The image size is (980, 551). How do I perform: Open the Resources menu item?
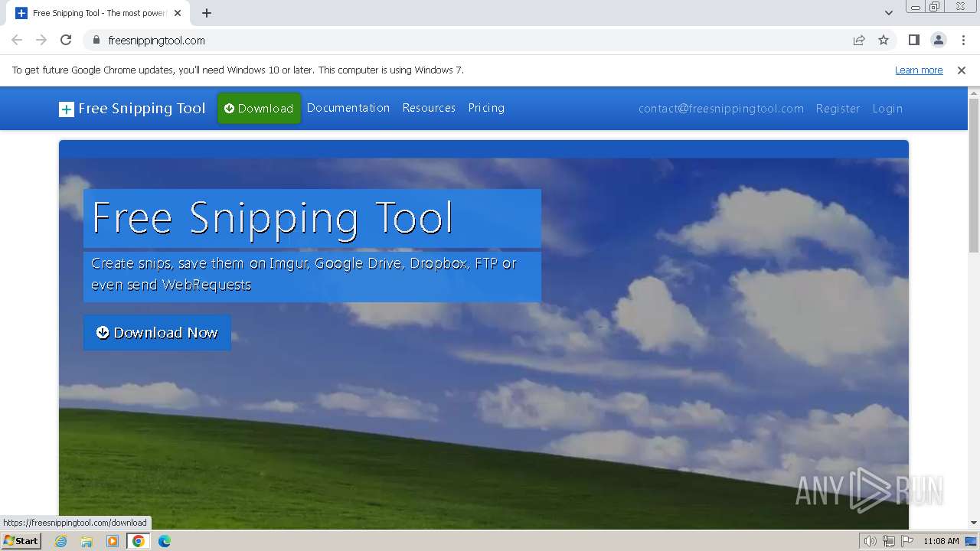[429, 108]
